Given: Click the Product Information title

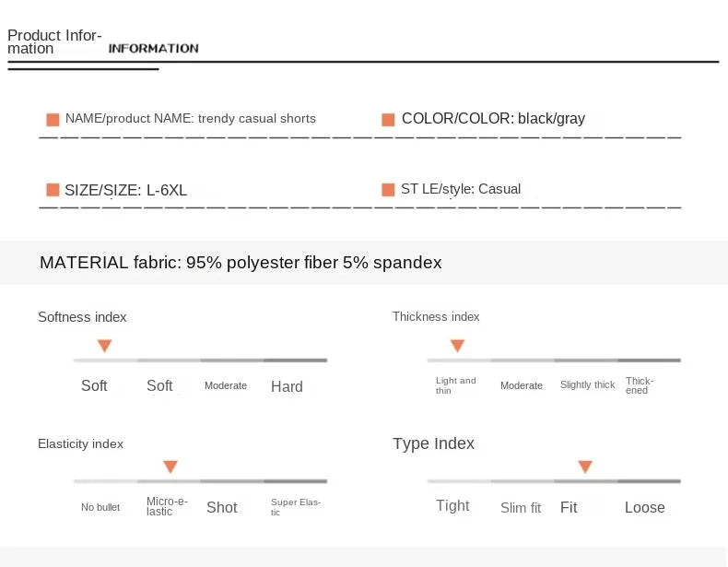Looking at the screenshot, I should point(54,41).
